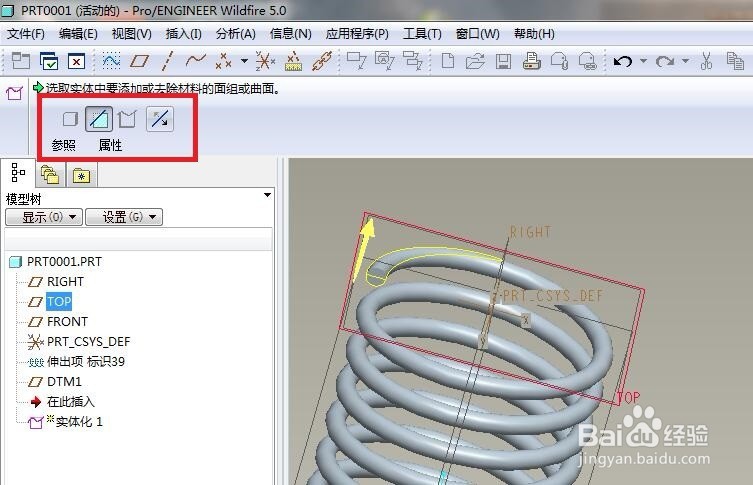Toggle remove material option in dashboard

99,119
